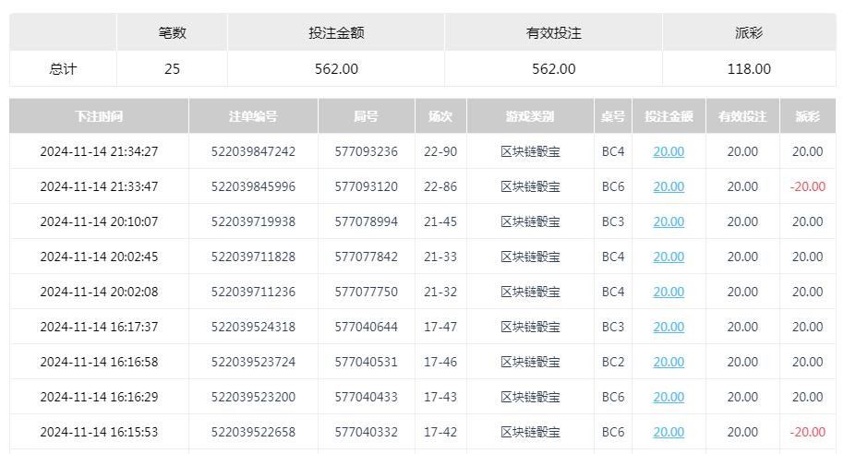868x454 pixels.
Task: Click the 场次 column header
Action: coord(440,116)
